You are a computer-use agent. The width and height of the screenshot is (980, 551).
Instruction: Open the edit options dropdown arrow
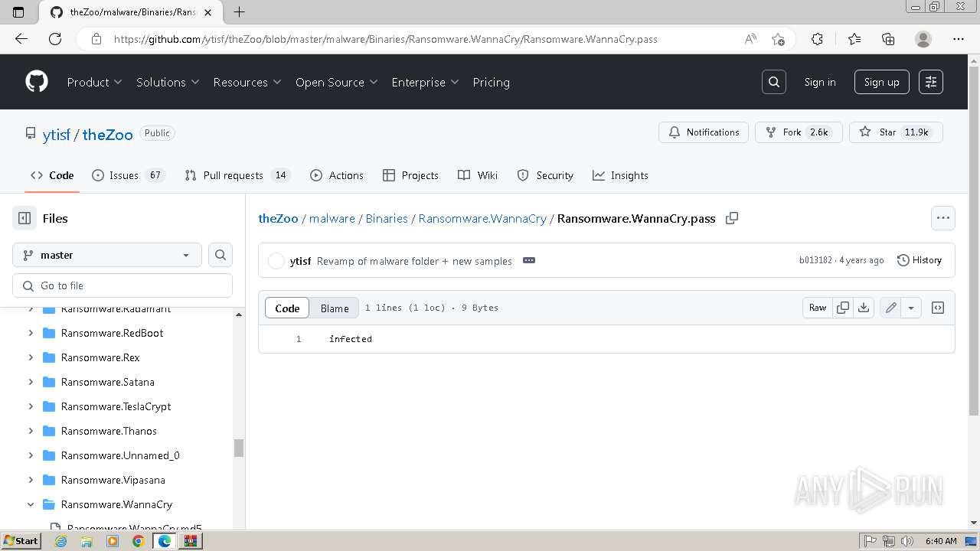911,308
